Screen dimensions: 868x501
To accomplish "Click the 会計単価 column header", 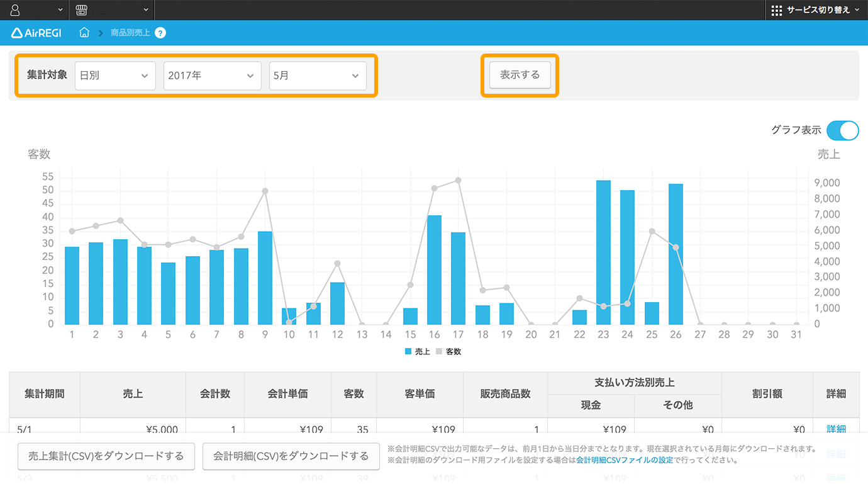I will coord(287,394).
